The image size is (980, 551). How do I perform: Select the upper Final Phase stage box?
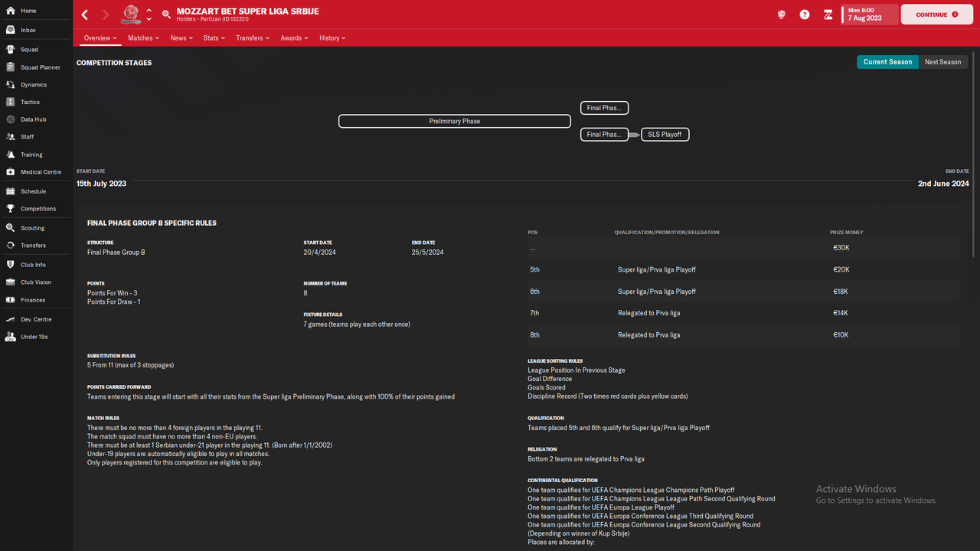[x=604, y=108]
